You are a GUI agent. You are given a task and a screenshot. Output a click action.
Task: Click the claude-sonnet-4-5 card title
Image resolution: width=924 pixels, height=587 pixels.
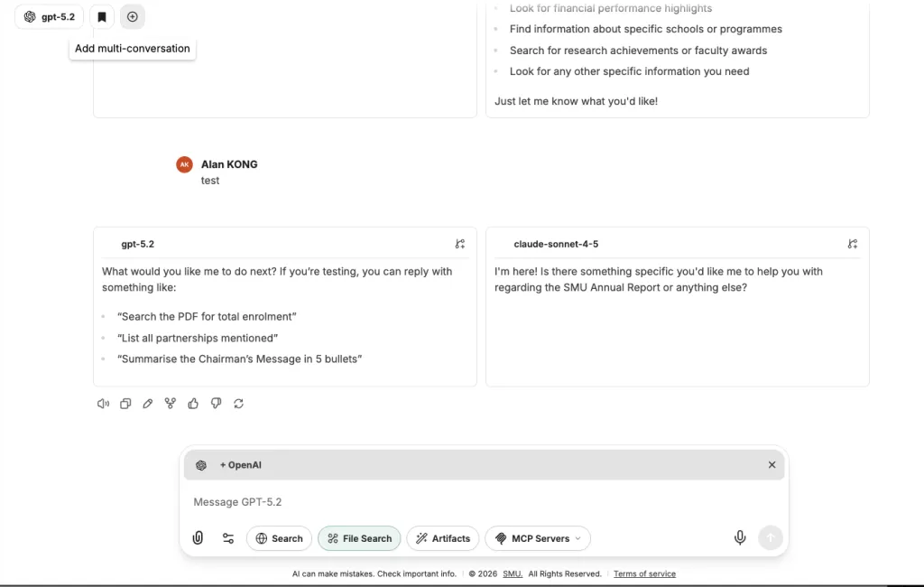[x=556, y=244]
